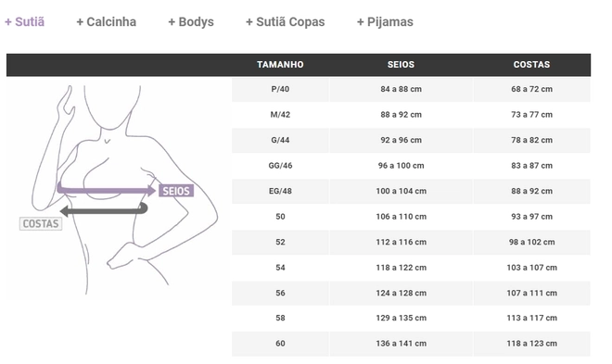Click the SEIOS column header

[401, 65]
